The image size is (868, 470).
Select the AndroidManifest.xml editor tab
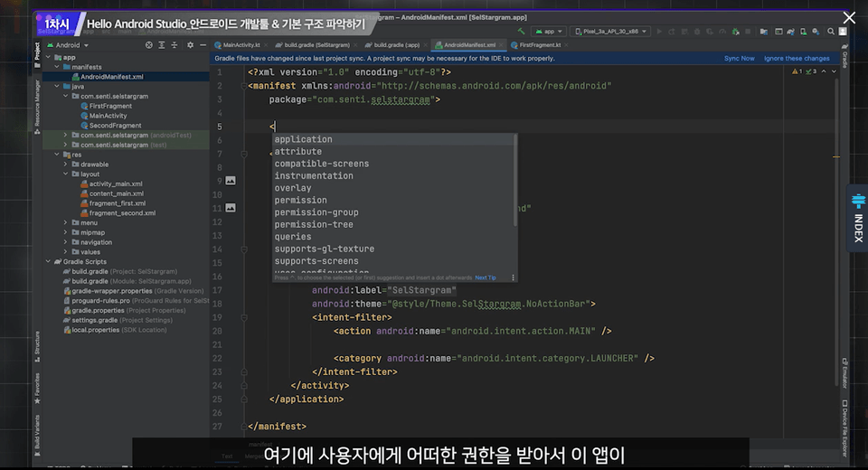[469, 45]
